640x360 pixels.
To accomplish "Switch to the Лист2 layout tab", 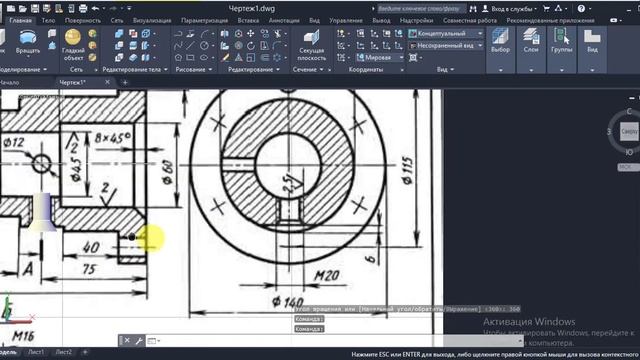I will (x=64, y=352).
